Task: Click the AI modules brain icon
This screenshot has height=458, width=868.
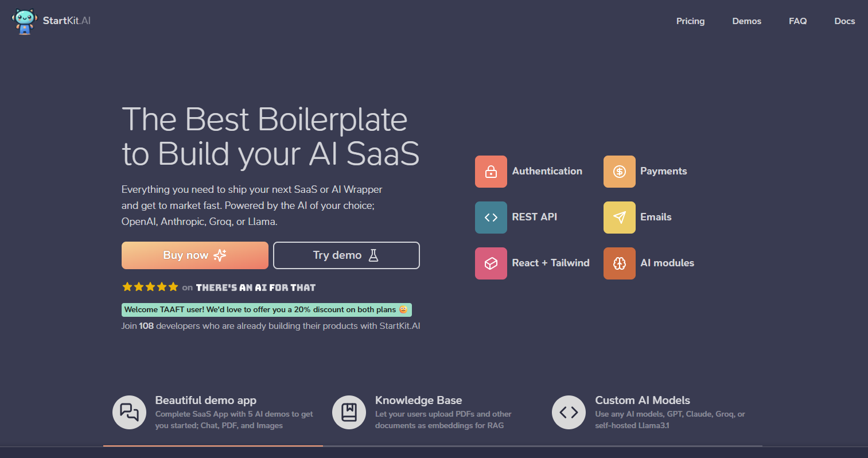Action: tap(620, 263)
